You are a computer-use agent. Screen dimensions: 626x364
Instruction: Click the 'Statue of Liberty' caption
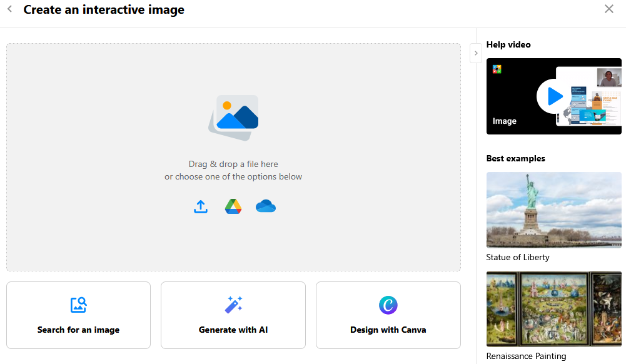point(518,257)
